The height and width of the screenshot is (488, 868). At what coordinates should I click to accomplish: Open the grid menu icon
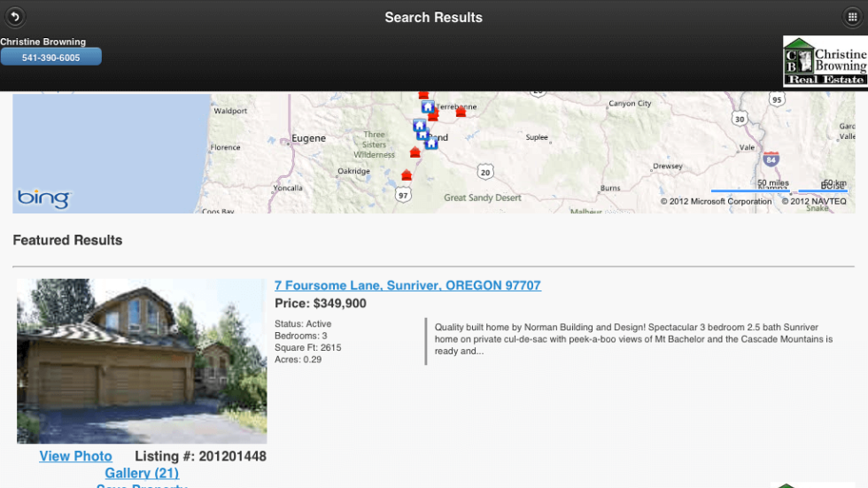[852, 17]
